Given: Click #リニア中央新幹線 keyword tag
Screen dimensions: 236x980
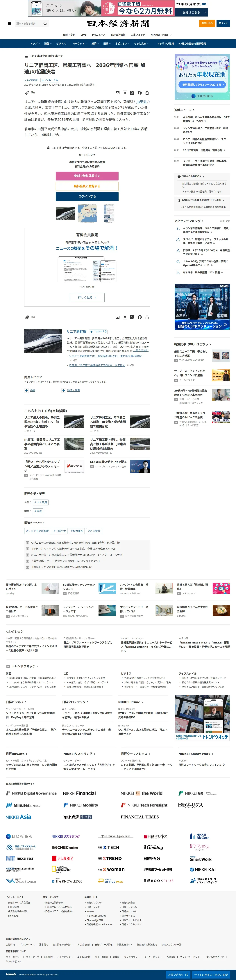Looking at the screenshot, I should [x=37, y=531].
